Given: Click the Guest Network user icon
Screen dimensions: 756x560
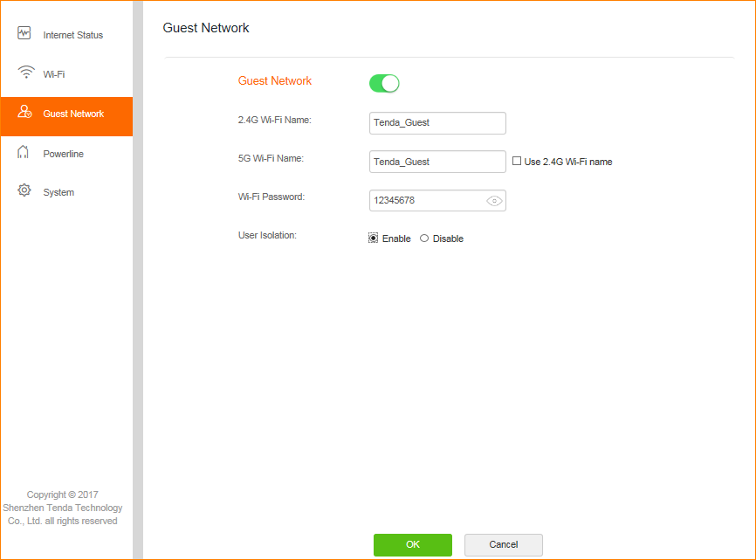Looking at the screenshot, I should (24, 113).
